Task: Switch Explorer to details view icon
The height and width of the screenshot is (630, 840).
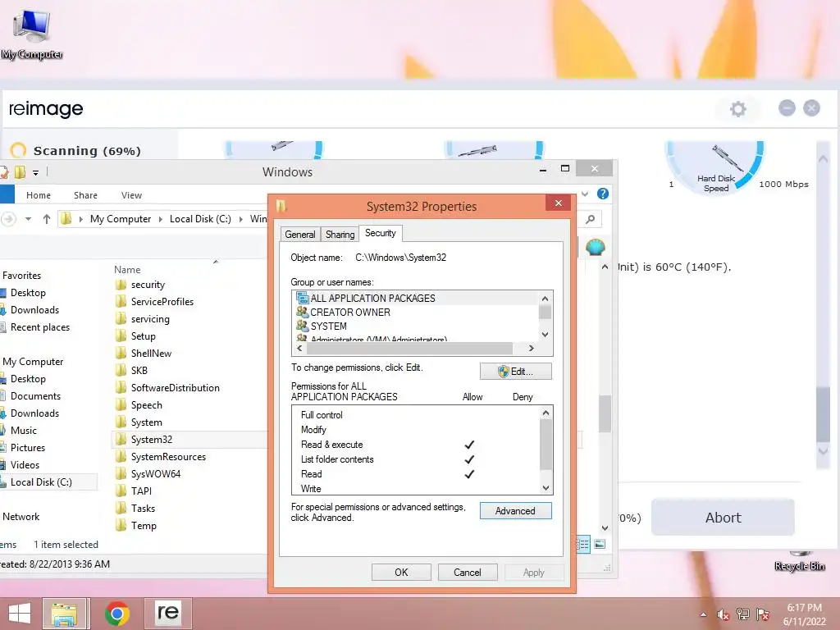Action: (x=582, y=545)
